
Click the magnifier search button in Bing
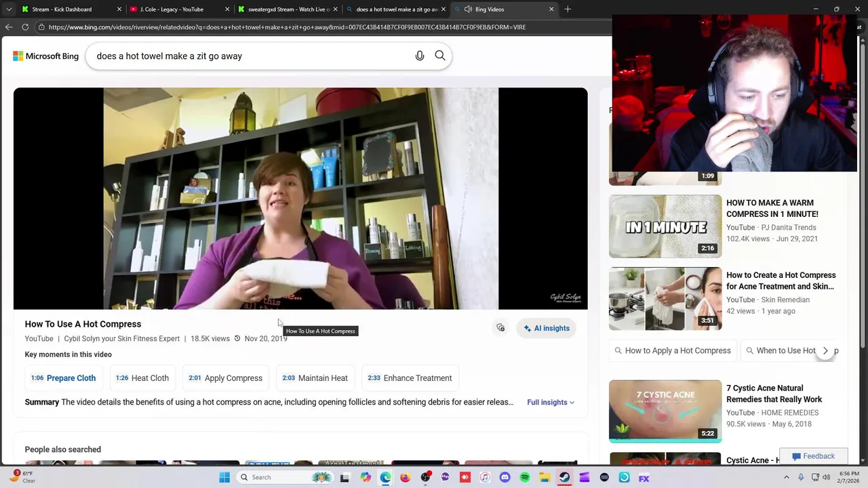coord(440,56)
